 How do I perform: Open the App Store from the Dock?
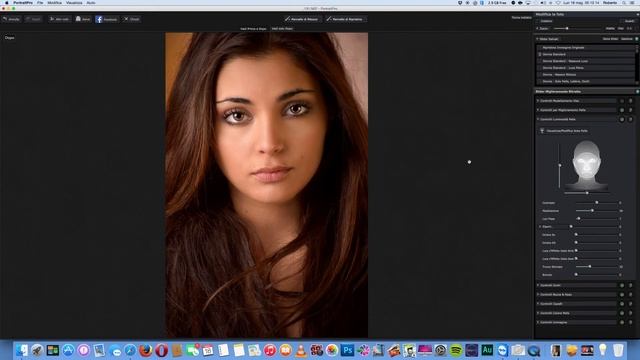(x=68, y=350)
